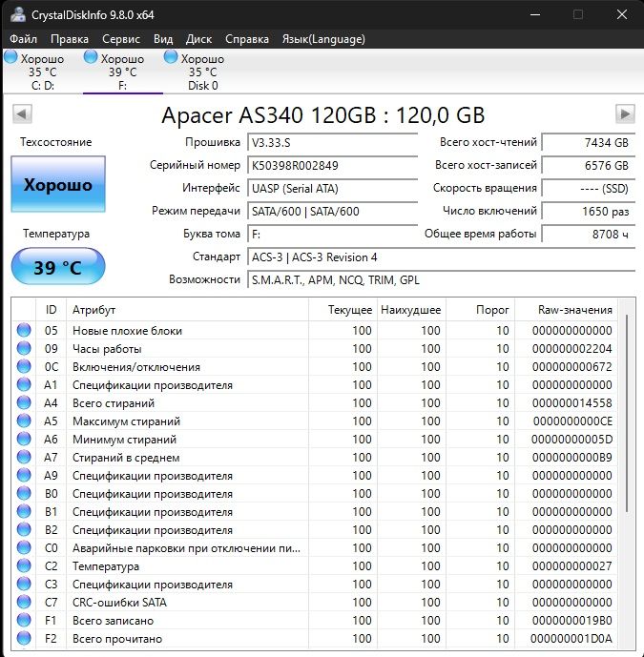Click the status orb for attribute B2
Viewport: 644px width, 657px height.
tap(24, 529)
